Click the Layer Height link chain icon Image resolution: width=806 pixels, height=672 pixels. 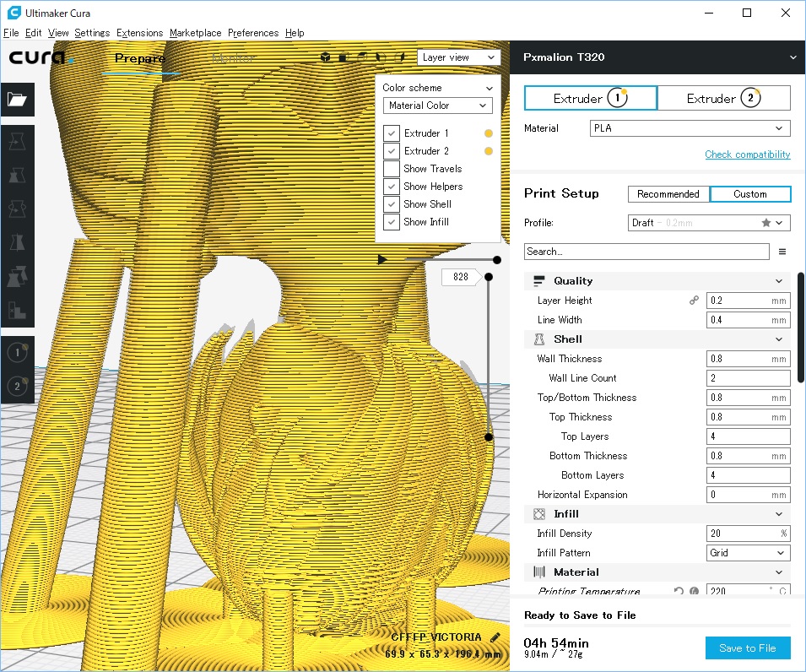(x=694, y=301)
